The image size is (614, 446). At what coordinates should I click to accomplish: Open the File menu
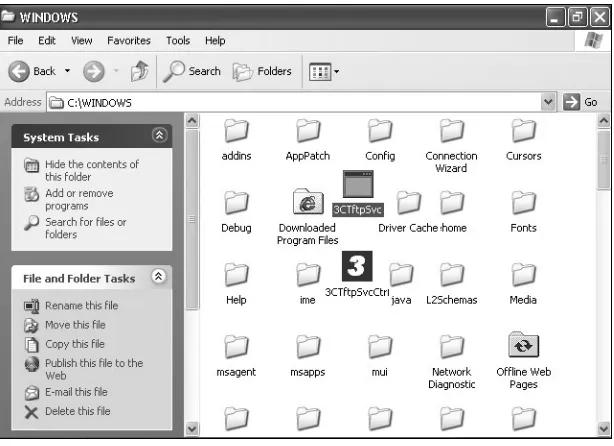coord(15,41)
